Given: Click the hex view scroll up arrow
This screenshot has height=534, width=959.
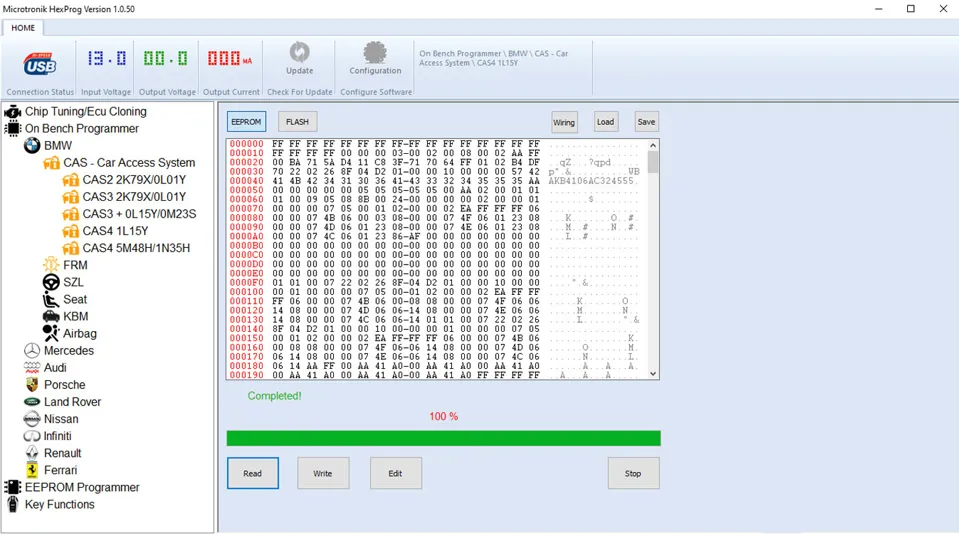Looking at the screenshot, I should point(653,146).
